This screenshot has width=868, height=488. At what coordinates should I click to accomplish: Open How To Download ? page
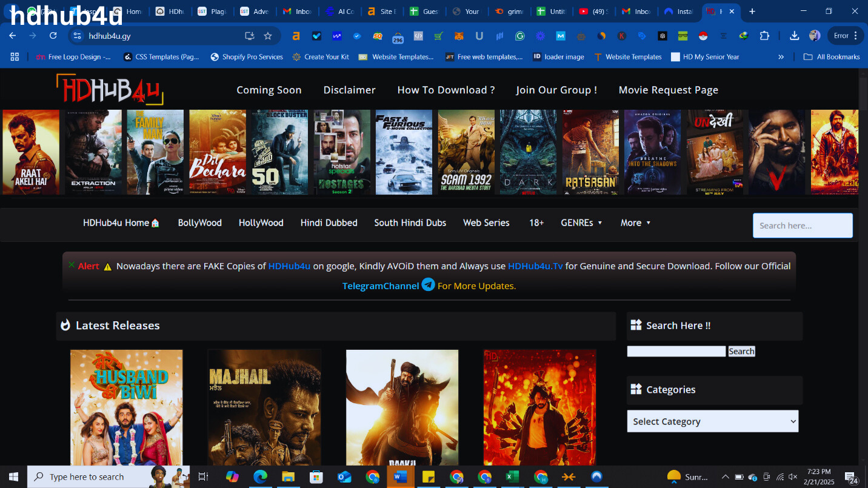pos(446,90)
